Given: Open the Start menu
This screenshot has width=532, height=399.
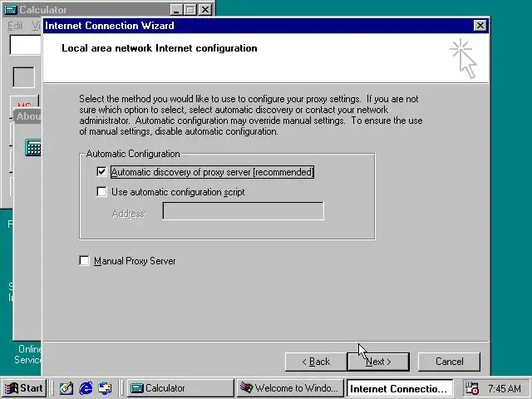Looking at the screenshot, I should point(25,388).
